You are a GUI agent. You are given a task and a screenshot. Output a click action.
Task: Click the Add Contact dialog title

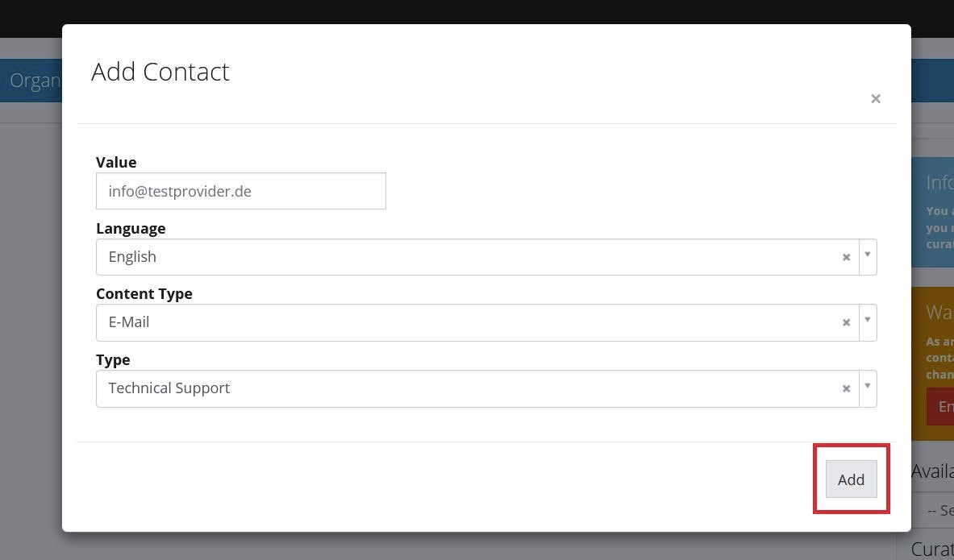coord(160,72)
